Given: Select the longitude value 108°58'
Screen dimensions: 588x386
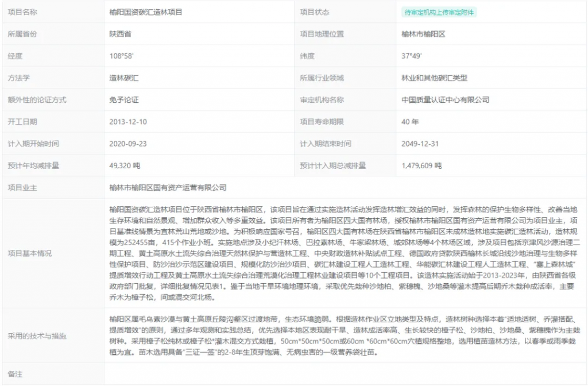Looking at the screenshot, I should 122,56.
